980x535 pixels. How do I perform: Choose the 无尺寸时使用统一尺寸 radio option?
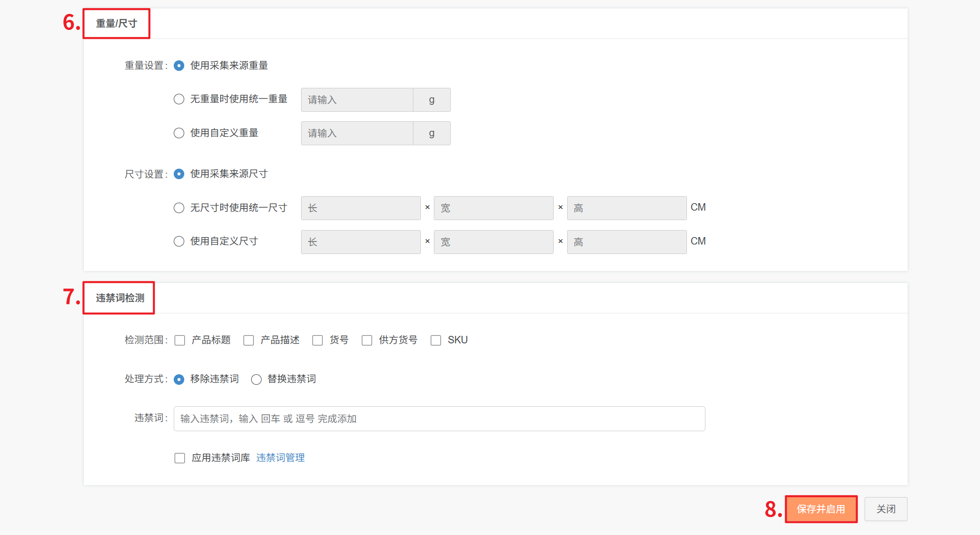click(179, 208)
